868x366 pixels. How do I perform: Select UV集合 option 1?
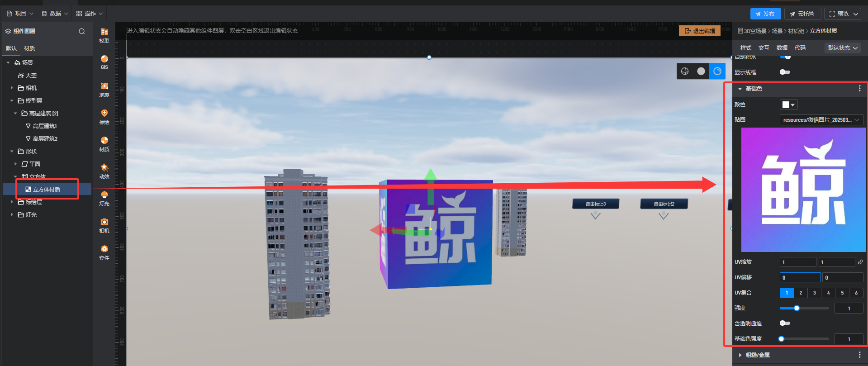tap(787, 293)
